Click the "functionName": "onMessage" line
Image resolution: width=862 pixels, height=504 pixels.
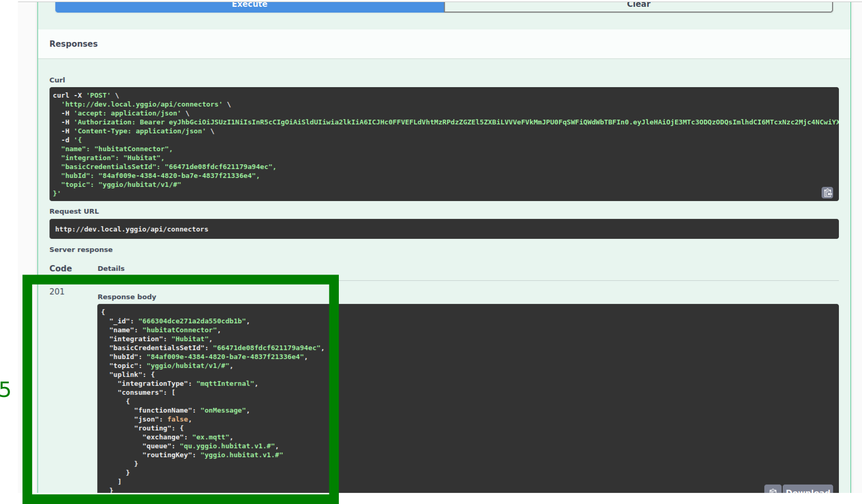[192, 411]
